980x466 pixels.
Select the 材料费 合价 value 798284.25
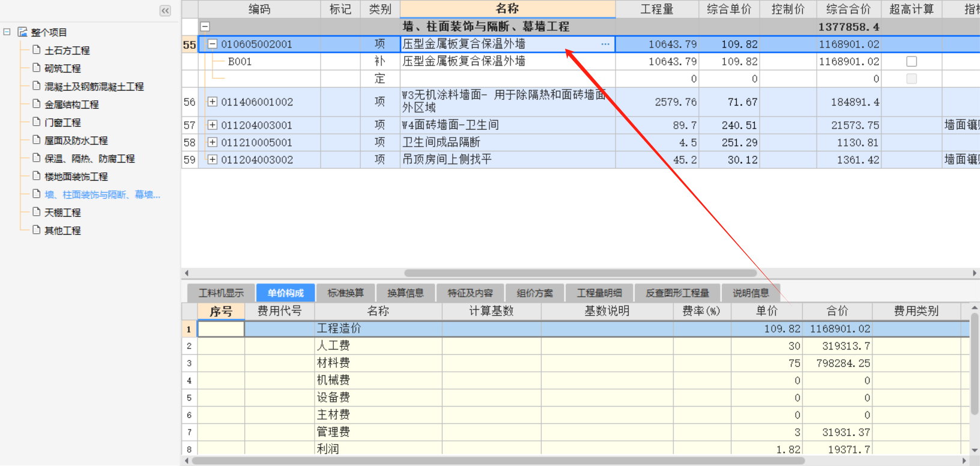pos(837,363)
